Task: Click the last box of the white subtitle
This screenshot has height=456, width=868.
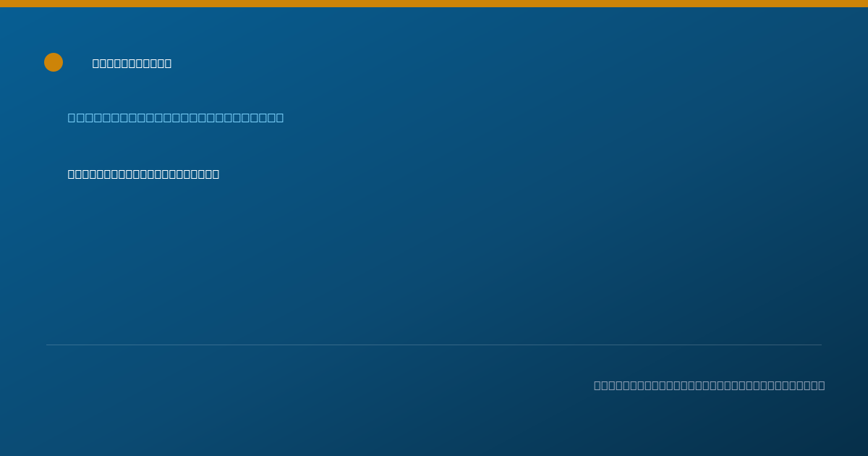Action: 216,174
